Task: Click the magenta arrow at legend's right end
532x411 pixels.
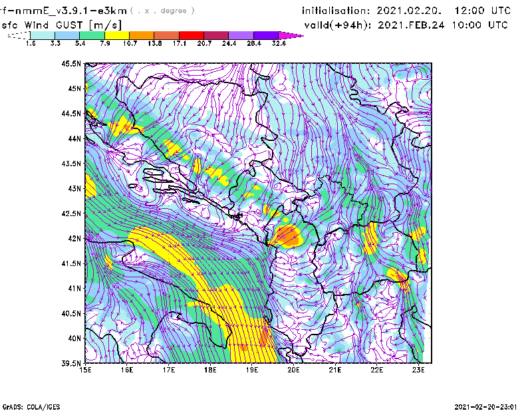Action: pyautogui.click(x=291, y=35)
